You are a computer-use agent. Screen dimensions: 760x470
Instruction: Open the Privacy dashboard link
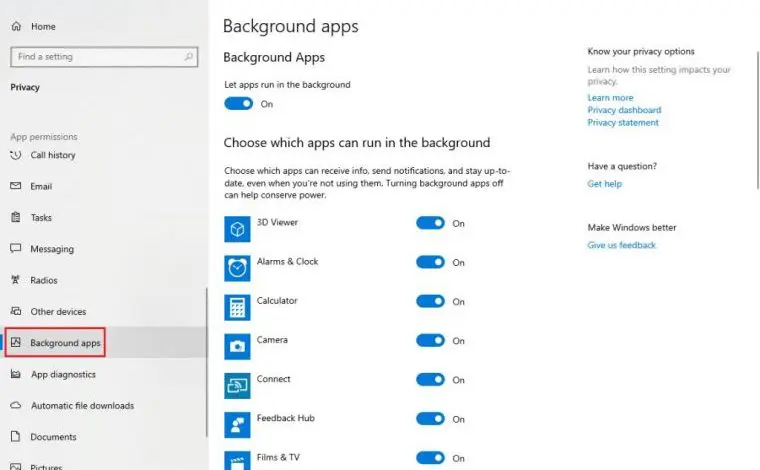click(624, 110)
